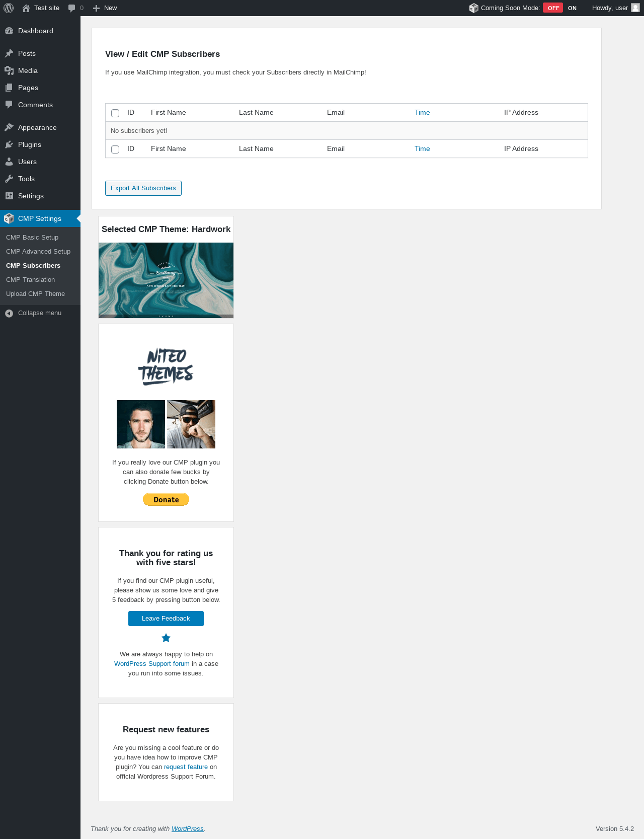
Task: Open WordPress Support forum link
Action: pyautogui.click(x=152, y=664)
